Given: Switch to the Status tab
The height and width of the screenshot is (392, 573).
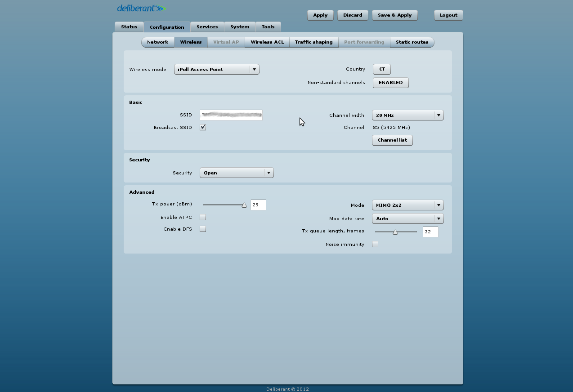Looking at the screenshot, I should tap(129, 27).
